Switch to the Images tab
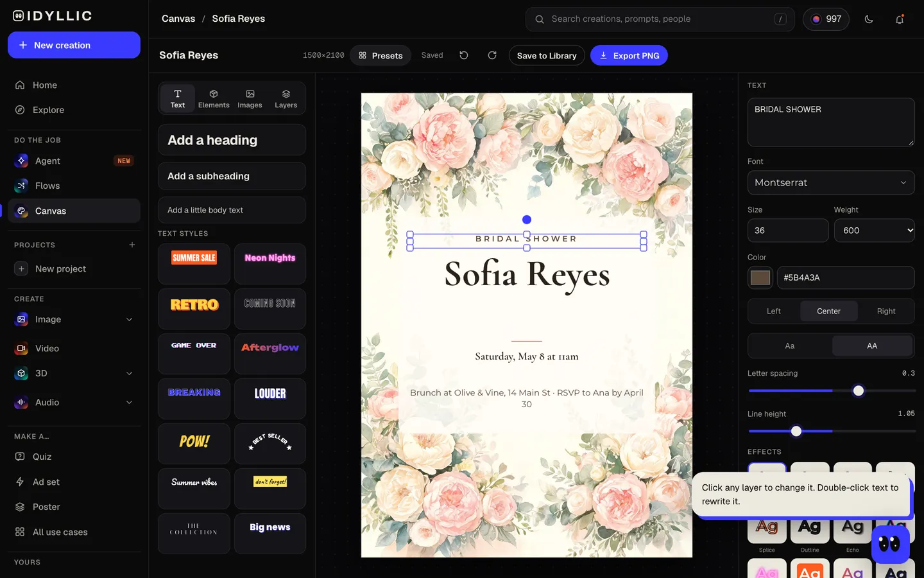Screen dimensions: 924x578 coord(250,98)
